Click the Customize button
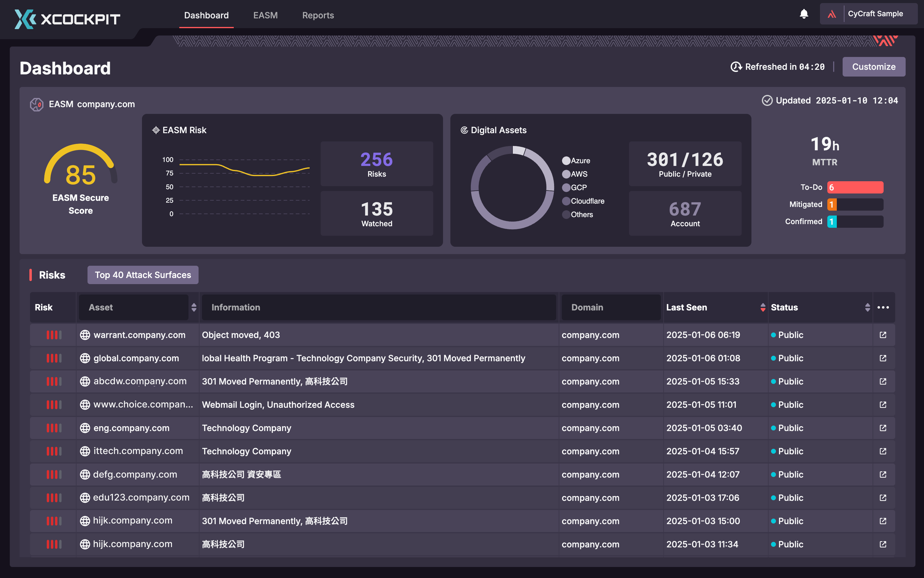The height and width of the screenshot is (578, 924). coord(874,67)
